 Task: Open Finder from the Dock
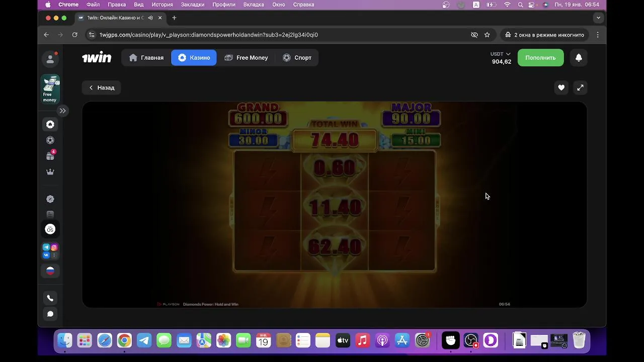click(x=65, y=340)
